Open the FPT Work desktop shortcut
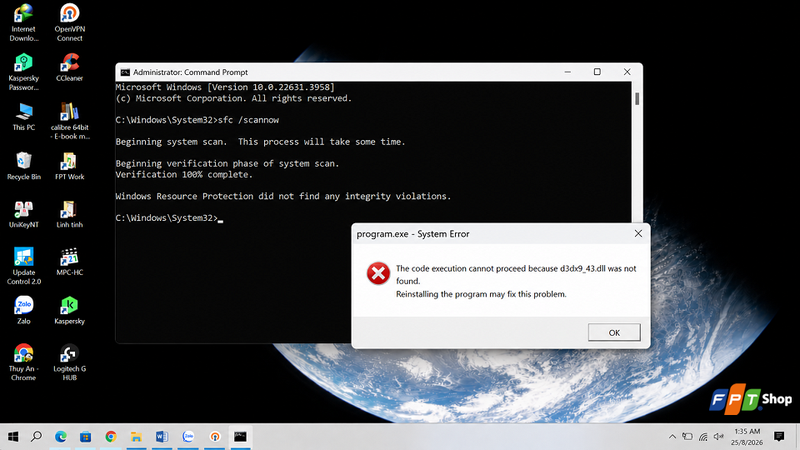The image size is (800, 450). (x=69, y=166)
